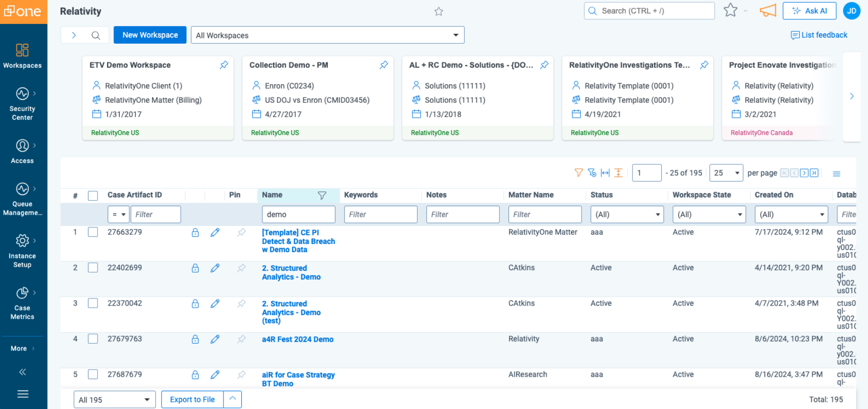The image size is (868, 409).
Task: Check the row for 27663279
Action: [x=93, y=232]
